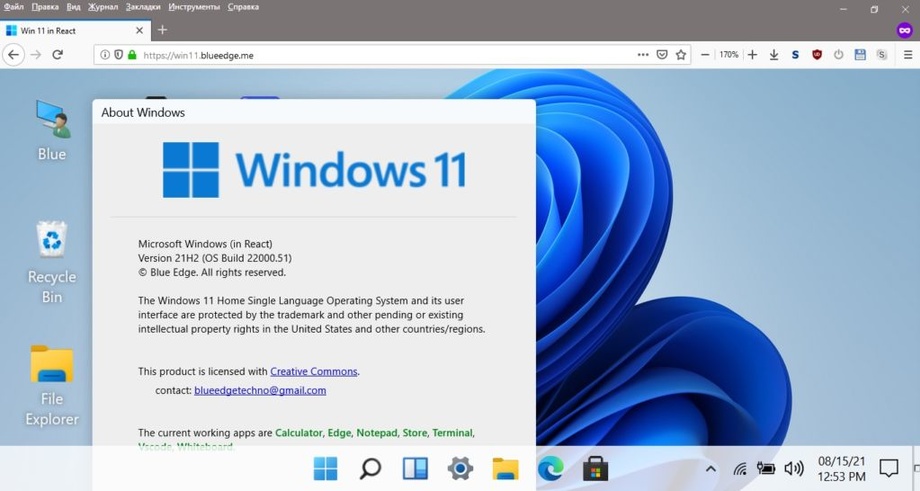Open the Справка menu

click(x=243, y=7)
